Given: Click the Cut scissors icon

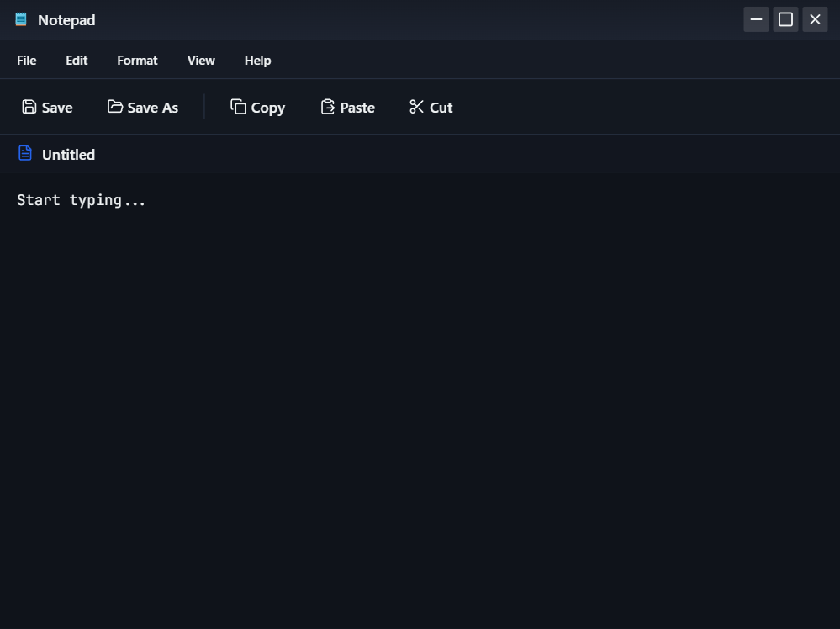Looking at the screenshot, I should tap(417, 107).
